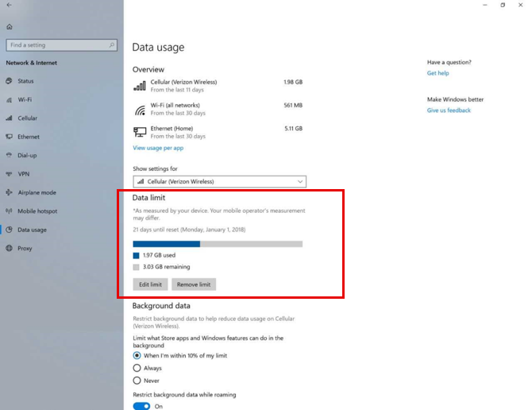This screenshot has height=410, width=532.
Task: Close the Settings window
Action: (520, 5)
